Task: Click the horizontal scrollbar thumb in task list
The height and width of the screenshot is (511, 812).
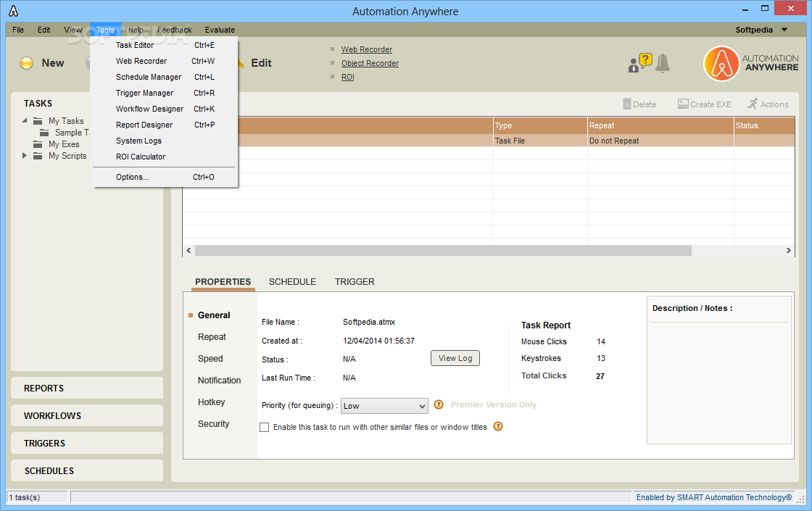Action: click(443, 251)
